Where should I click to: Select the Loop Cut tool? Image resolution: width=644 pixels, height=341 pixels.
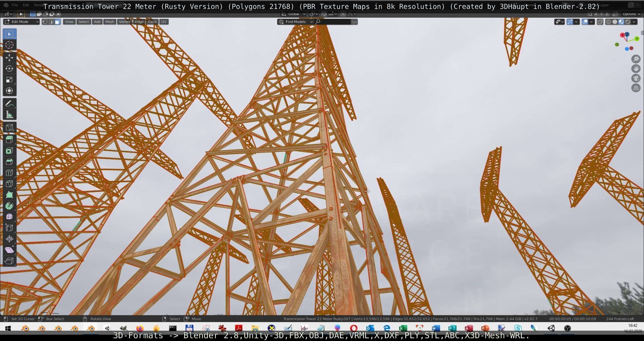tap(9, 173)
